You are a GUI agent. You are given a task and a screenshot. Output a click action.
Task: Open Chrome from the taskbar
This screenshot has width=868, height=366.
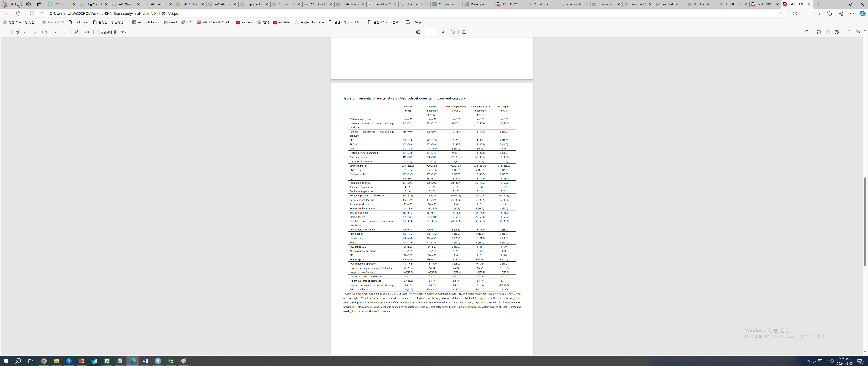click(x=43, y=361)
